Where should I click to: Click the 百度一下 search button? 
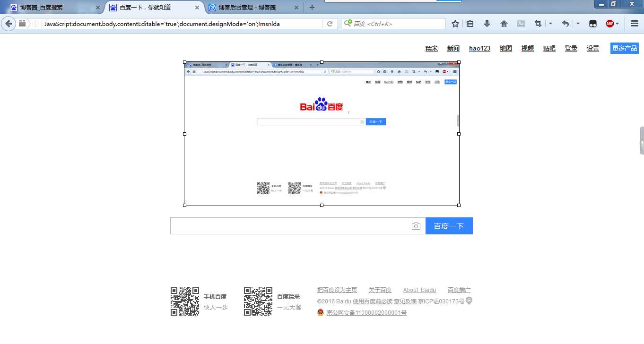click(x=449, y=226)
